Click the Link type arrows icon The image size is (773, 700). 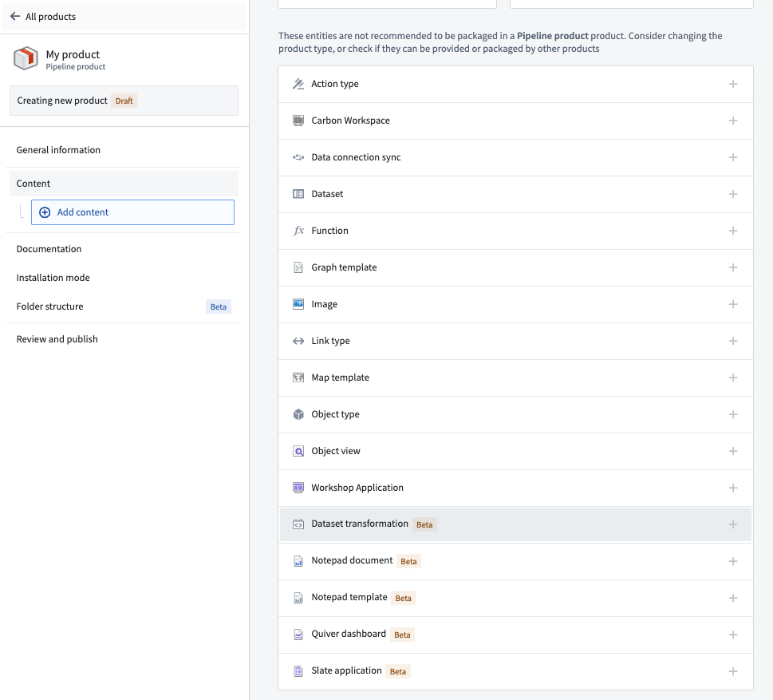[298, 341]
